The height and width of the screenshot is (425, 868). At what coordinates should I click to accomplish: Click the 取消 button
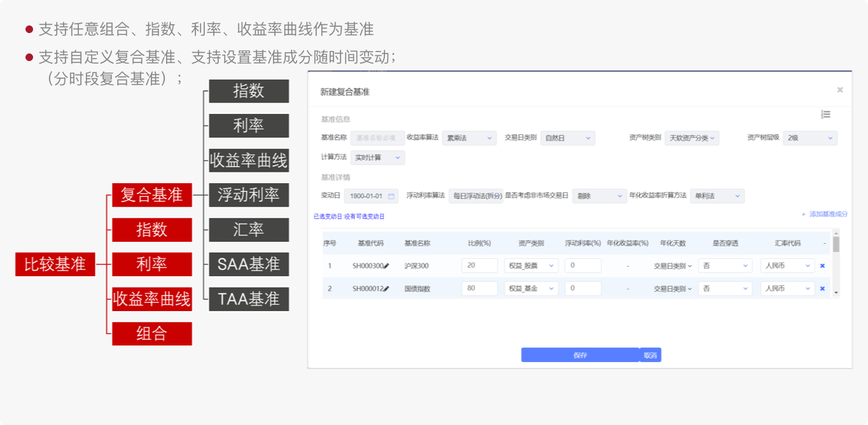tap(650, 355)
